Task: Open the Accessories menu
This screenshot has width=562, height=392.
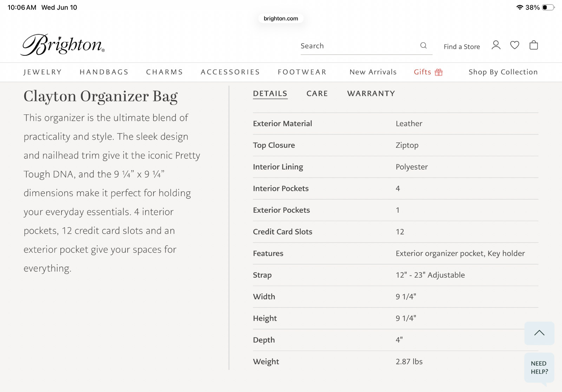Action: tap(230, 72)
